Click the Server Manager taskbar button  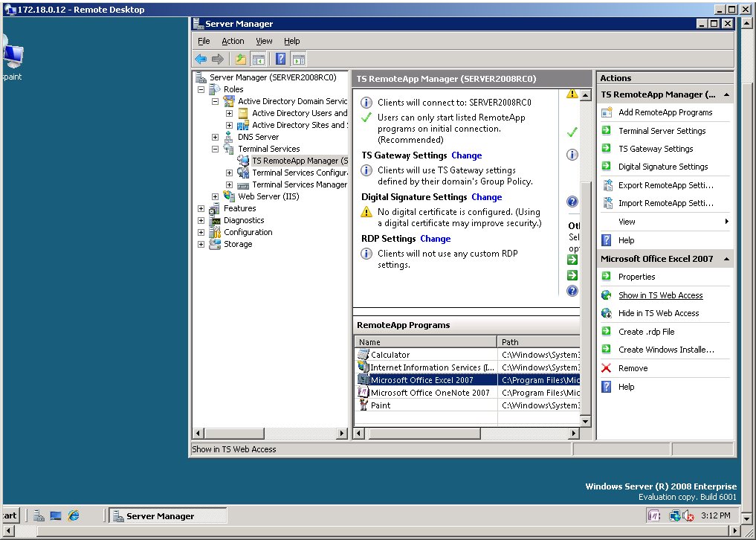pyautogui.click(x=168, y=516)
